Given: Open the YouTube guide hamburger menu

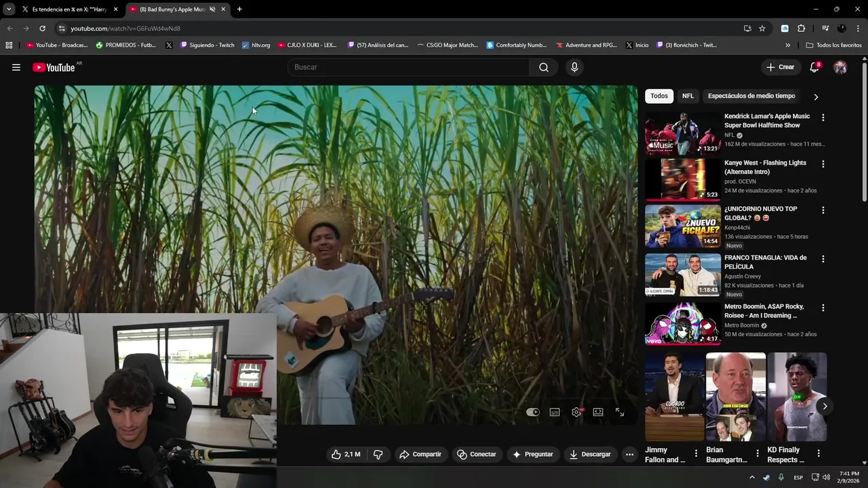Looking at the screenshot, I should click(16, 67).
